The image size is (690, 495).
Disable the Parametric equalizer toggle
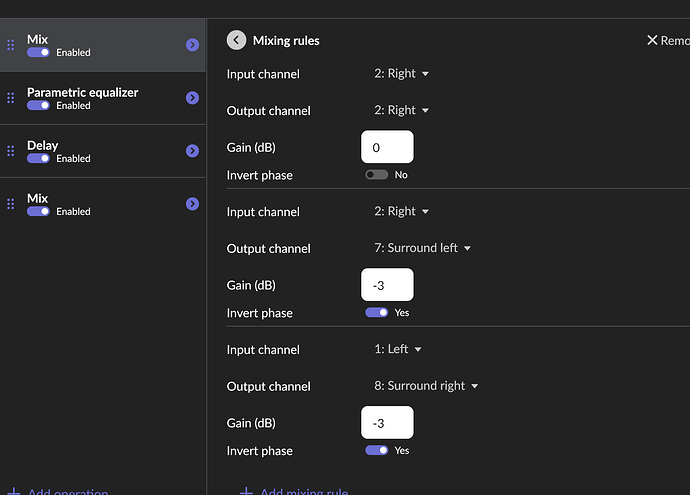(38, 106)
